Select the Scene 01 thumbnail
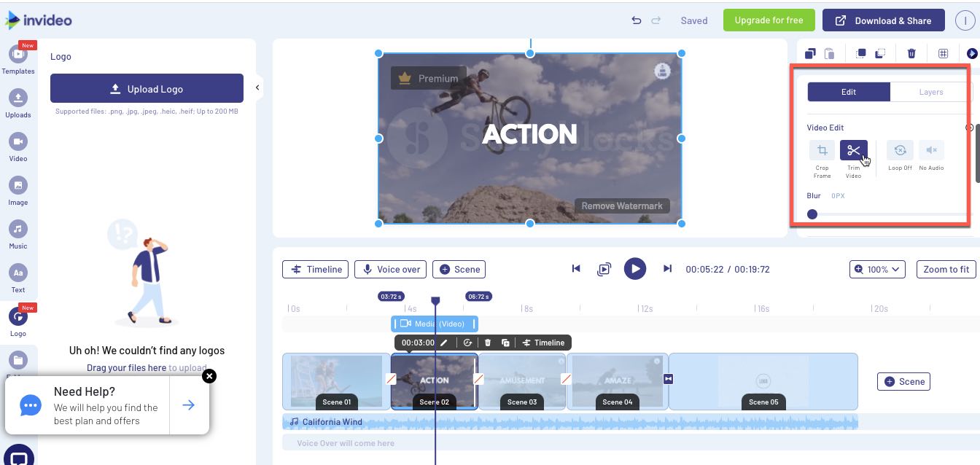This screenshot has width=980, height=465. click(336, 381)
